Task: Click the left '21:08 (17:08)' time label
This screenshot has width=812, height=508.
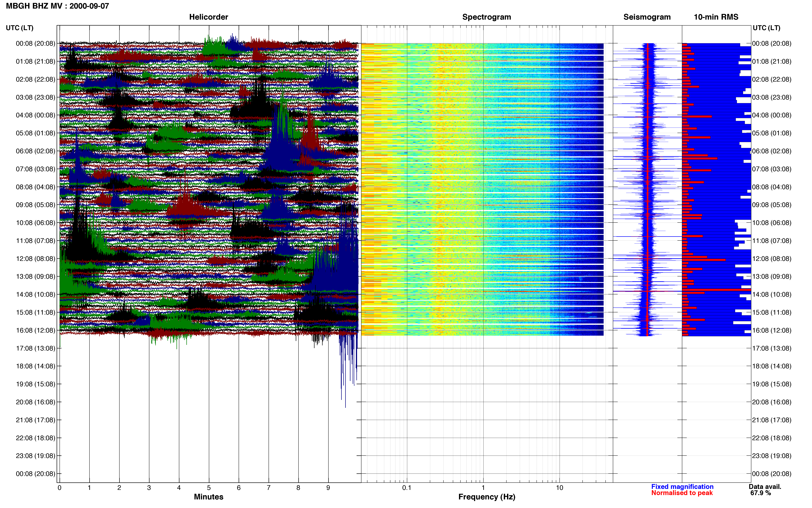Action: pos(36,420)
